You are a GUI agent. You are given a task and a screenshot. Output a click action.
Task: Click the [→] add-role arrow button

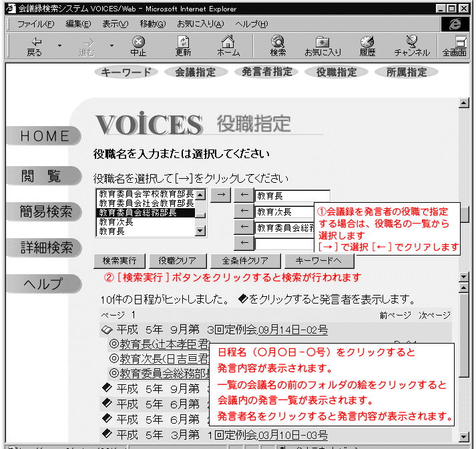coord(222,195)
